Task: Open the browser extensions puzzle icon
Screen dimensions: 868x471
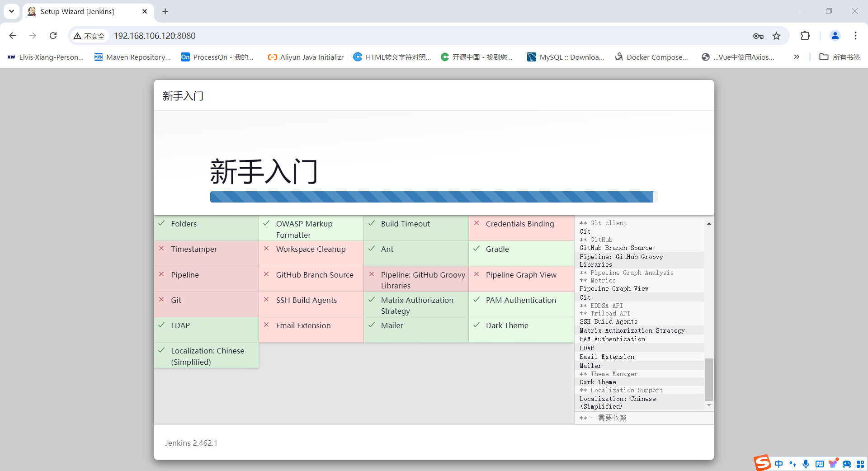Action: (805, 36)
